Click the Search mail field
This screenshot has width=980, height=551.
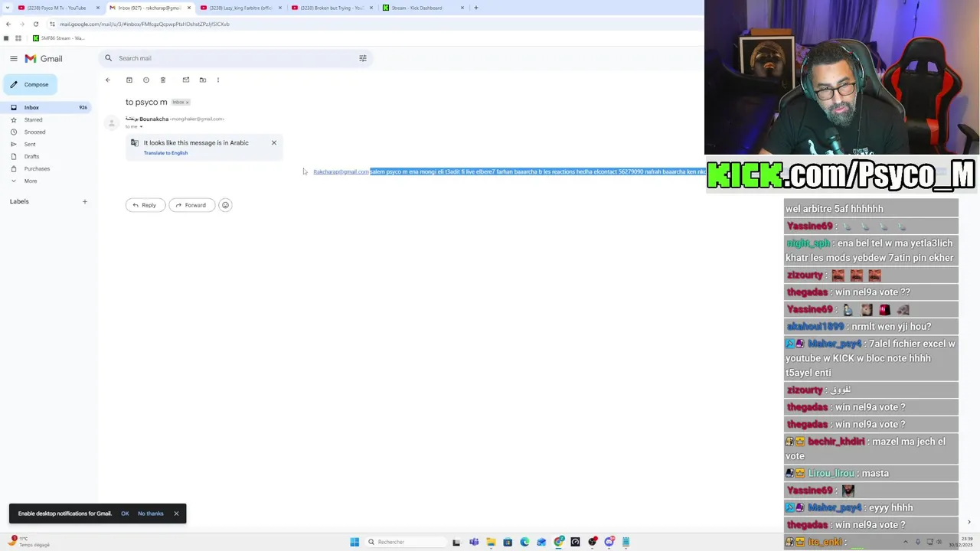(x=236, y=58)
